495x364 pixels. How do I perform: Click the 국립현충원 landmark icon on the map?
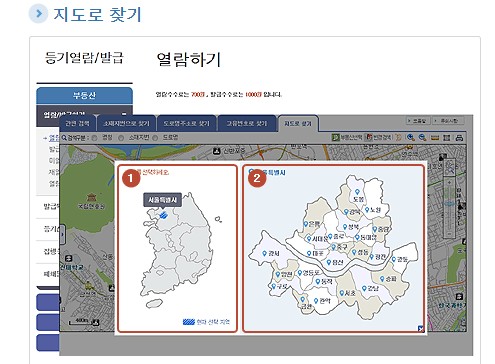point(91,197)
